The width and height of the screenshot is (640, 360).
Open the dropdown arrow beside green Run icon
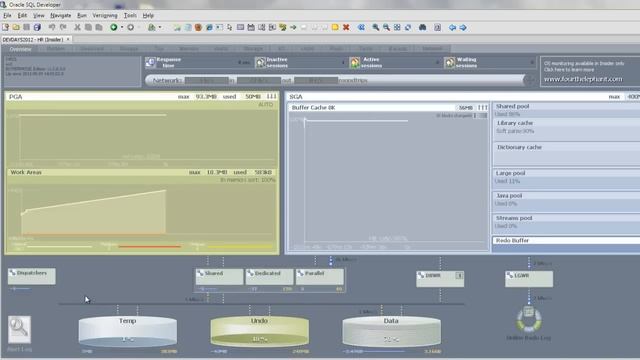click(122, 27)
